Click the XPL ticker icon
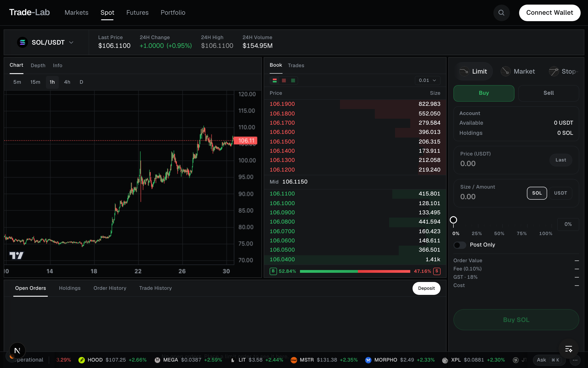Image resolution: width=588 pixels, height=368 pixels. [445, 360]
